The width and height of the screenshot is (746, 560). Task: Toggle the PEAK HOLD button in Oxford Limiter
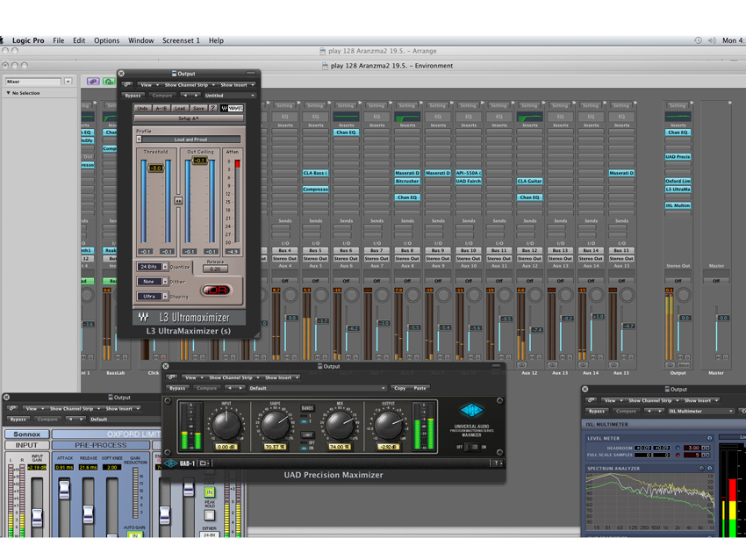(x=210, y=515)
